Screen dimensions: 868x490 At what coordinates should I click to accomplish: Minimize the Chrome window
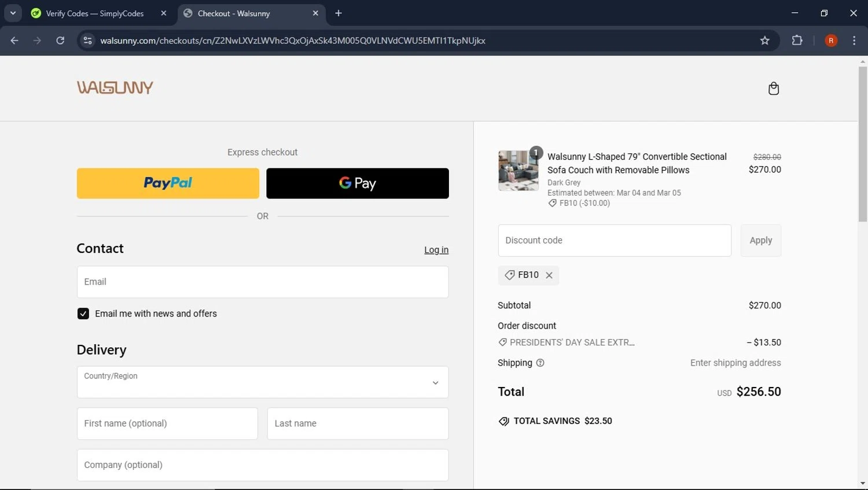coord(795,13)
